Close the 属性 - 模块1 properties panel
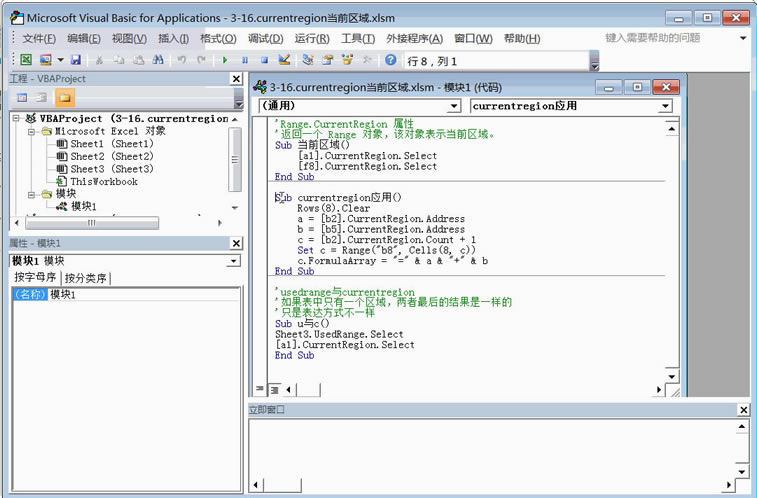757x498 pixels. pos(236,243)
